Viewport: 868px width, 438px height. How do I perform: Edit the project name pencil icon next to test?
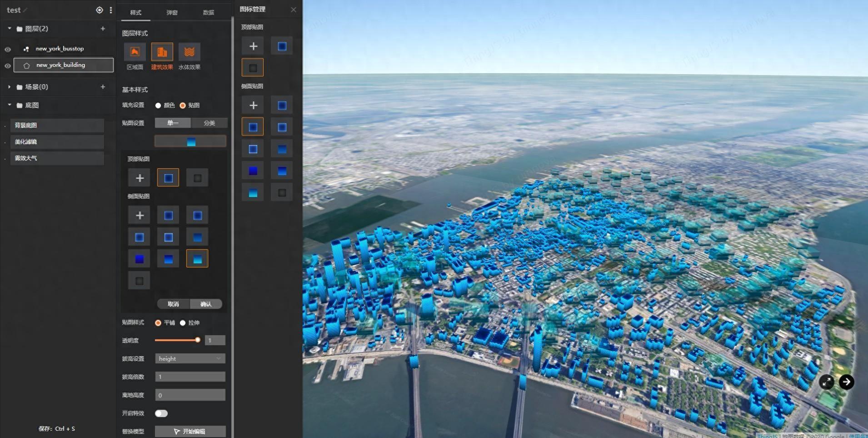pyautogui.click(x=25, y=10)
